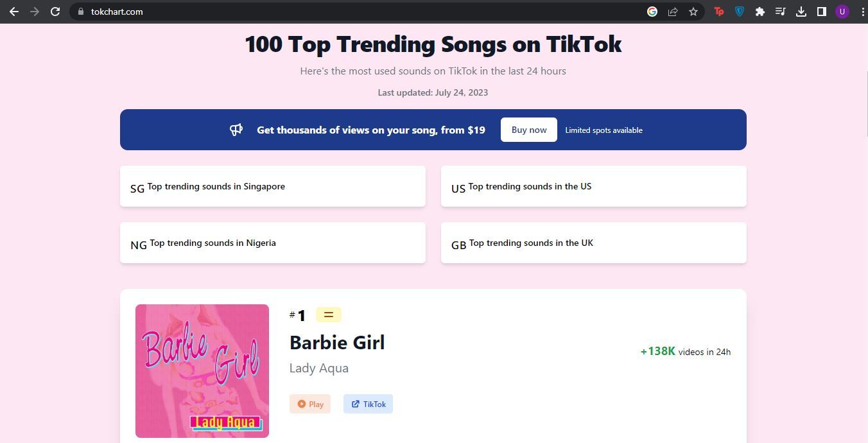The width and height of the screenshot is (868, 443).
Task: Open the purple user profile avatar
Action: point(842,12)
